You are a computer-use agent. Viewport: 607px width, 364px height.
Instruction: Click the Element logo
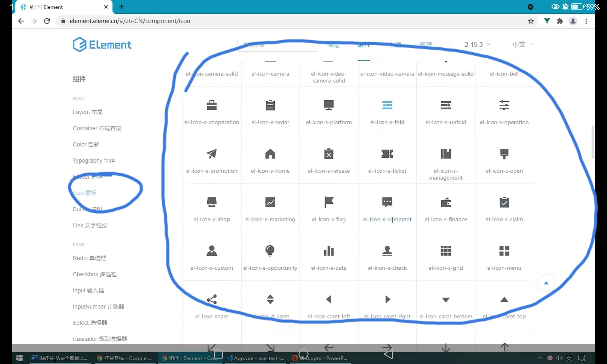(102, 45)
